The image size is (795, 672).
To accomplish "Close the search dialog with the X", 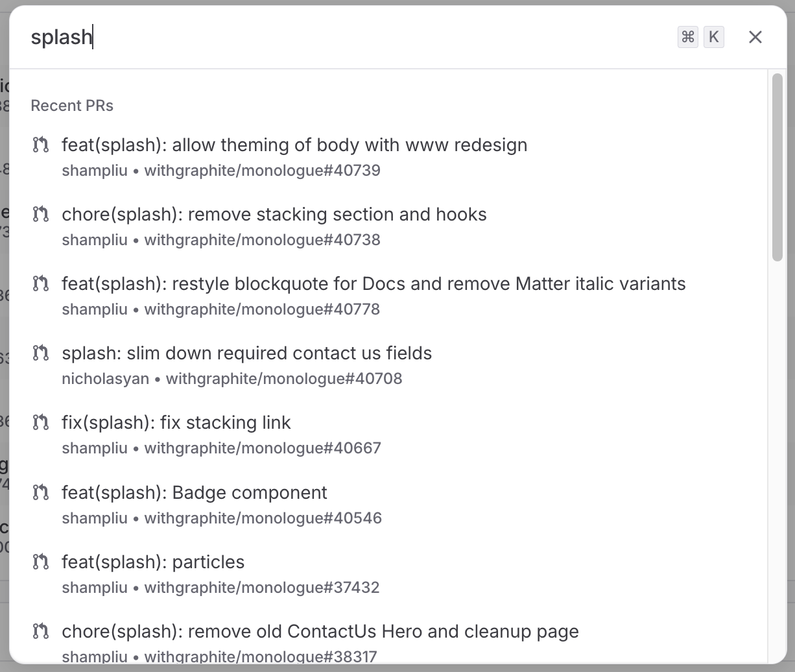I will [x=755, y=37].
